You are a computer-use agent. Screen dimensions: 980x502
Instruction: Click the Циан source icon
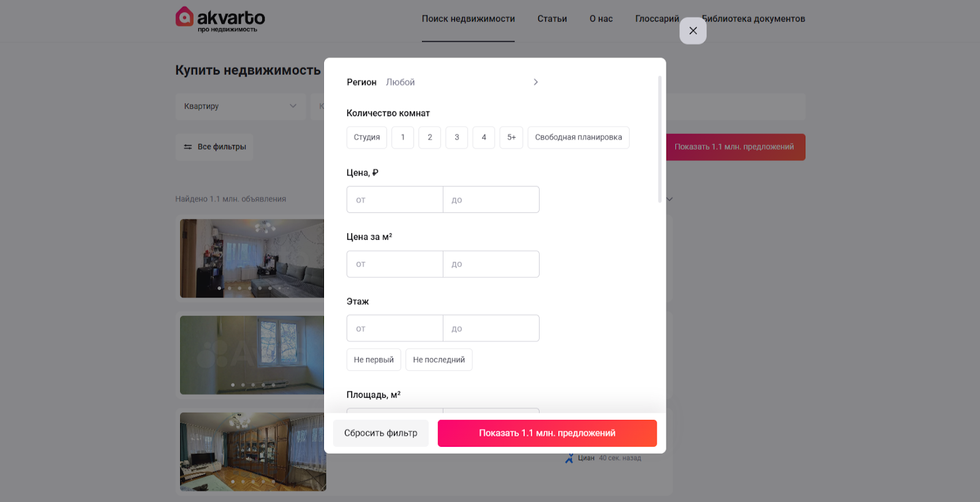pyautogui.click(x=569, y=458)
